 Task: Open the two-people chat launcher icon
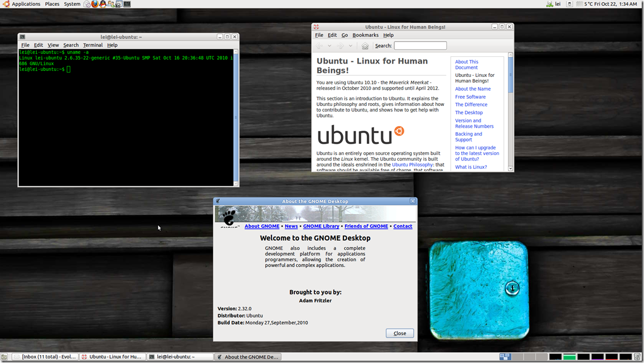[x=111, y=4]
